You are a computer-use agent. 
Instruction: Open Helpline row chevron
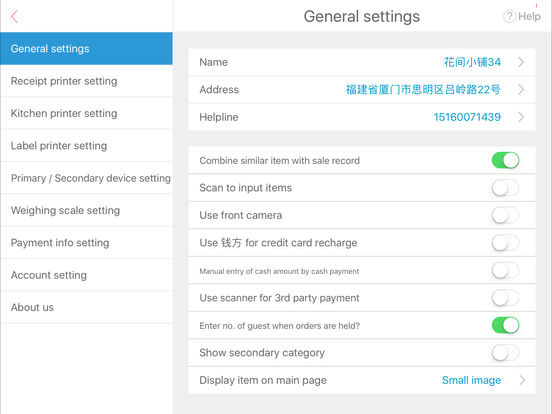(x=521, y=117)
